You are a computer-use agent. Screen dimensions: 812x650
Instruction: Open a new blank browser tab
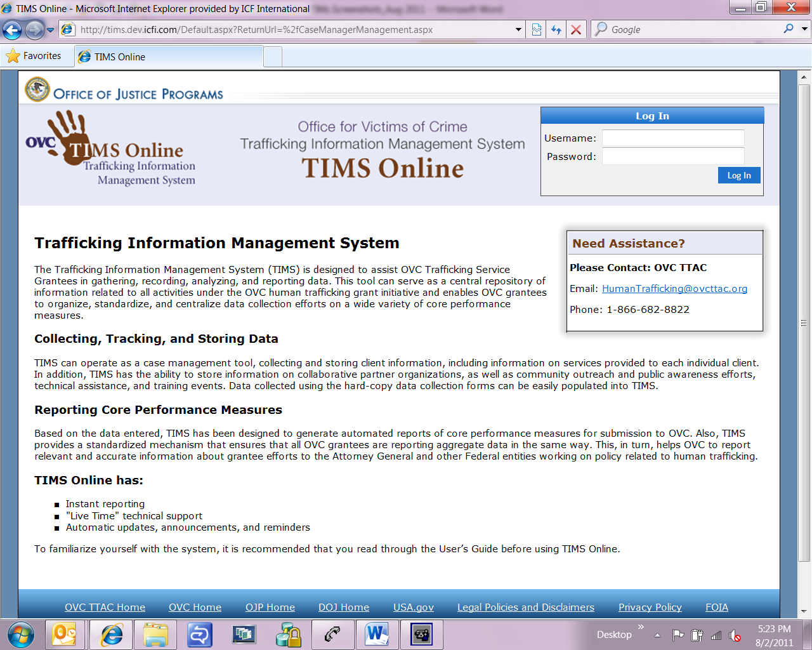click(x=273, y=56)
